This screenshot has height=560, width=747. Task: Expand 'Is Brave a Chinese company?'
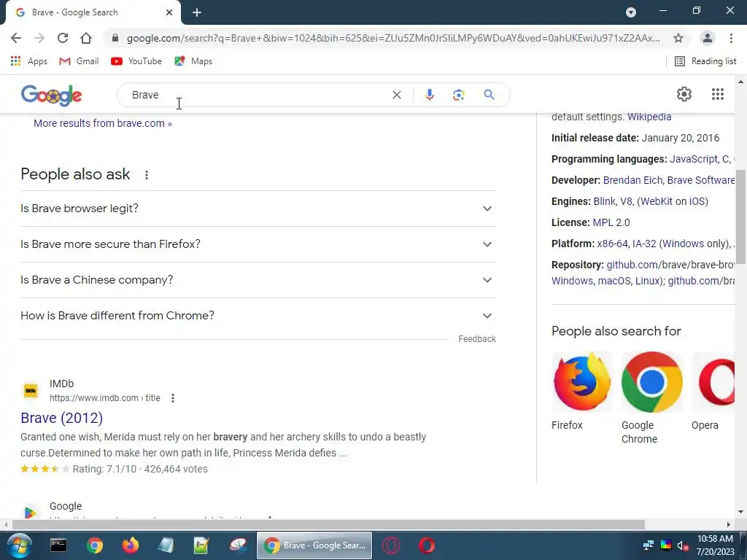pos(258,280)
